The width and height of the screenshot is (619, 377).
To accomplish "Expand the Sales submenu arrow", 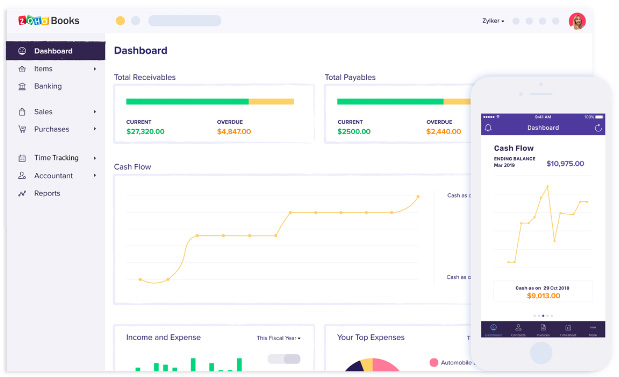I will (95, 112).
